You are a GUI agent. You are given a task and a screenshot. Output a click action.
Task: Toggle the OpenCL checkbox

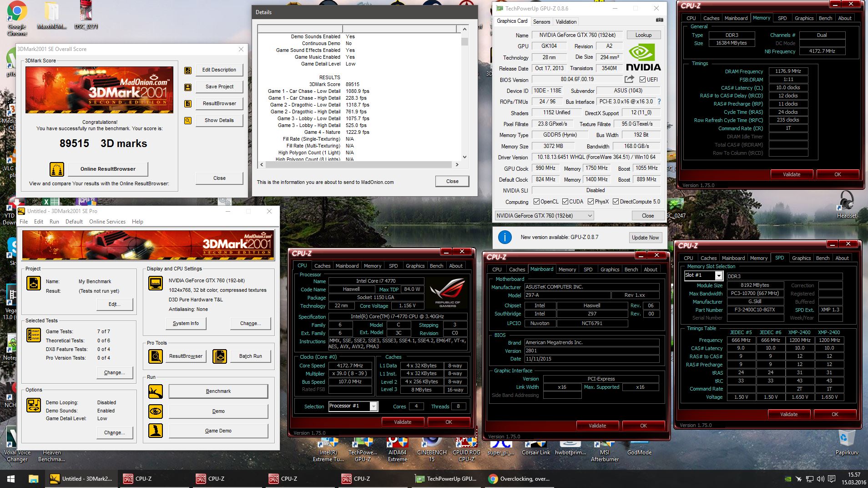[536, 202]
